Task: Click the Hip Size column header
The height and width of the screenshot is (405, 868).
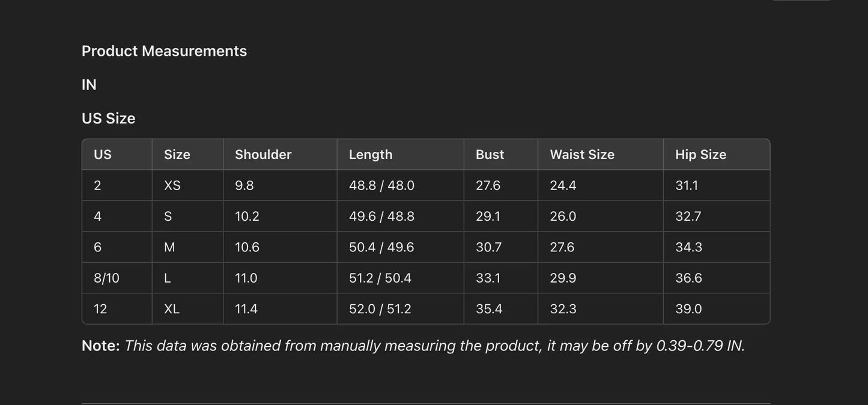Action: pos(700,155)
